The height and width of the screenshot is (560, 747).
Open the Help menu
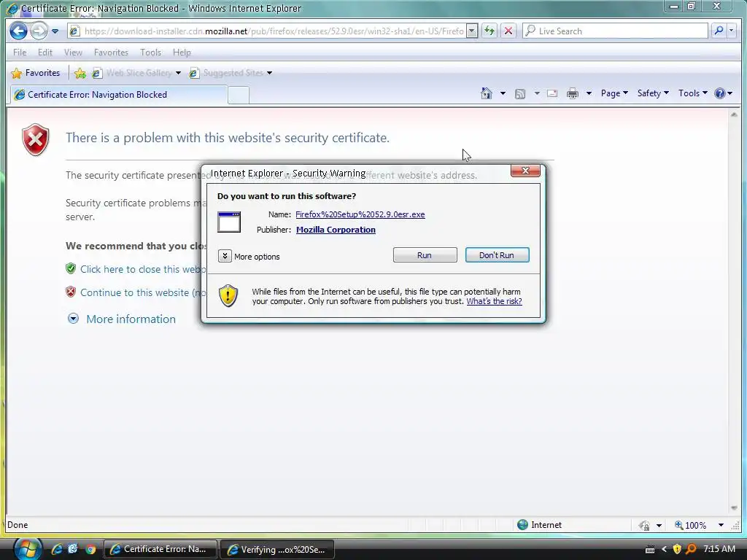(x=182, y=52)
